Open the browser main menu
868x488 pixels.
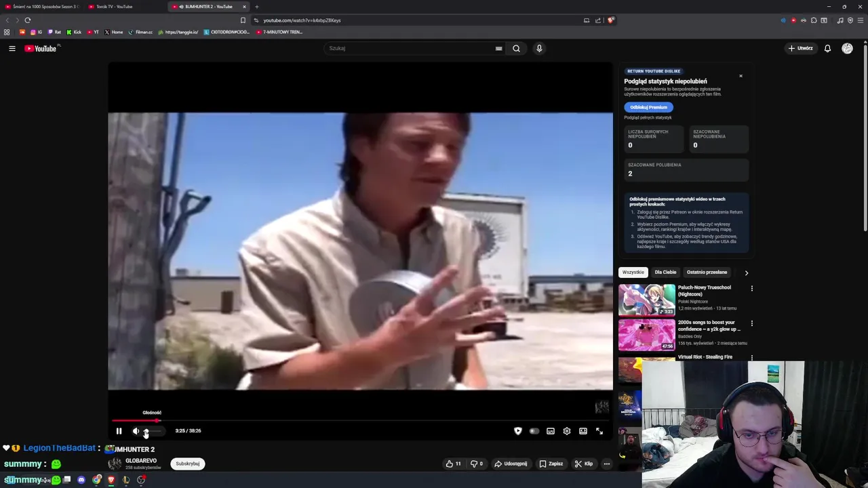click(x=861, y=20)
